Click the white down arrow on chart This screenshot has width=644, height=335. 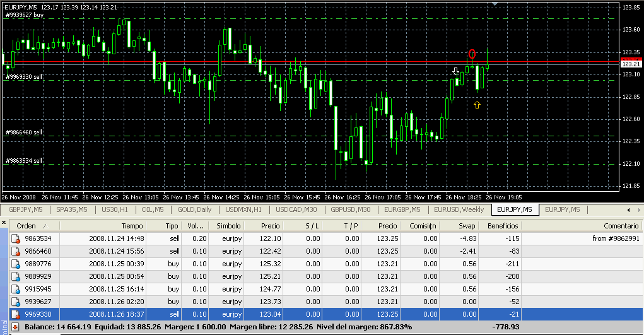455,71
